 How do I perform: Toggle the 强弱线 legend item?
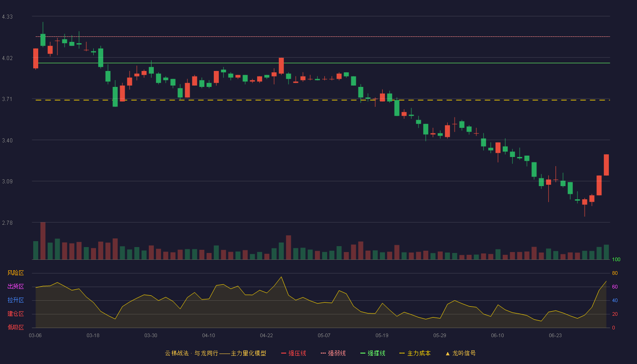coord(333,353)
